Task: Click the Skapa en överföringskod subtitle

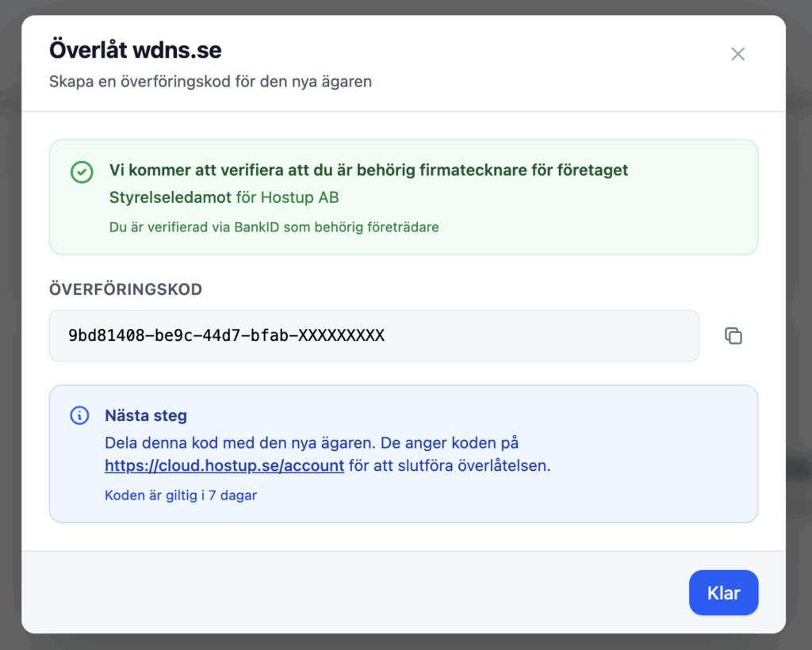Action: [210, 81]
